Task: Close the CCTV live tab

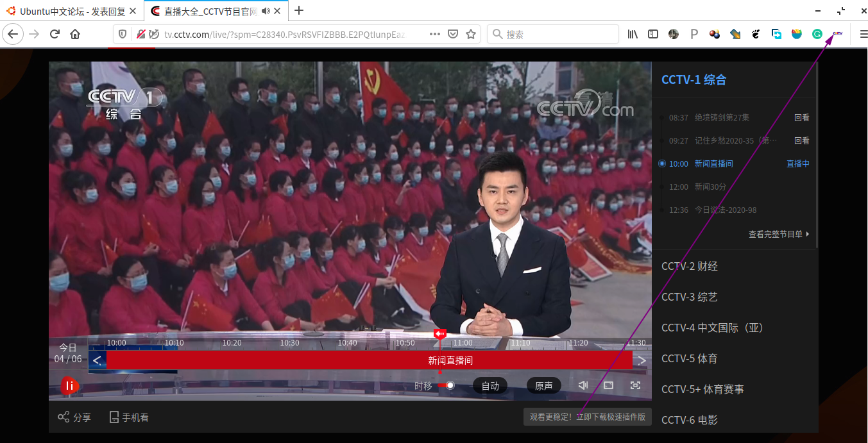Action: (x=278, y=11)
